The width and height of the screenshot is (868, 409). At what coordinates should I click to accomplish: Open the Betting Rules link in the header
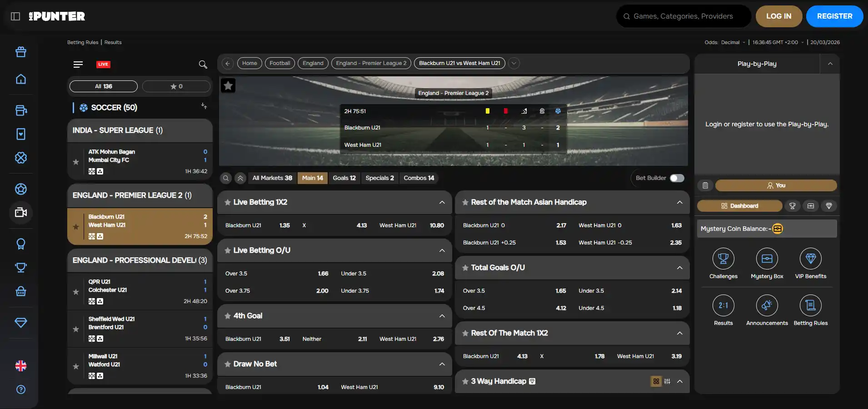coord(83,42)
